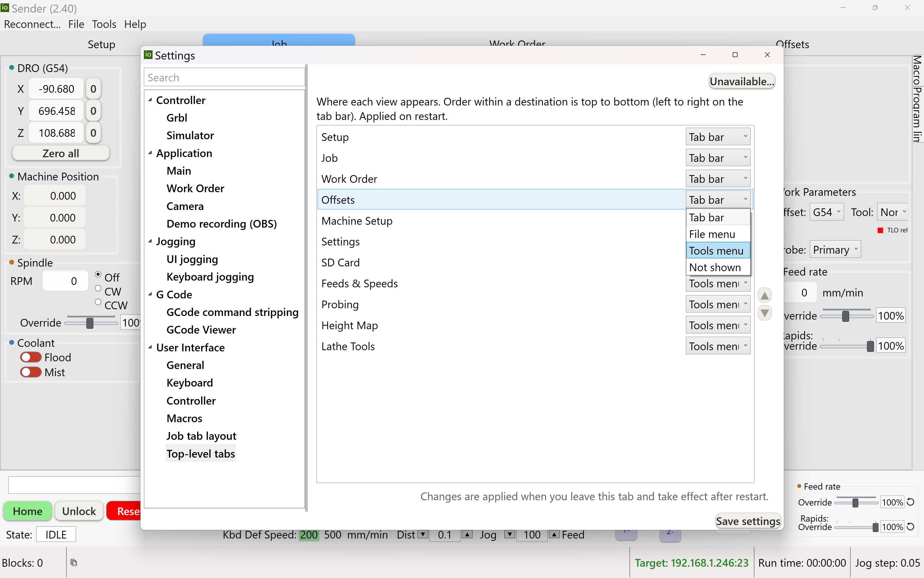Open the Help menu
Screen dimensions: 924x578
tap(135, 24)
